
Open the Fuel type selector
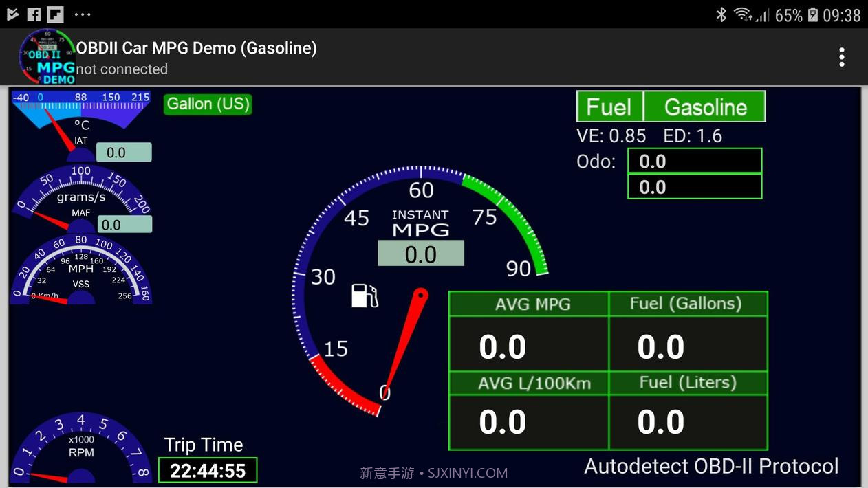[x=608, y=107]
